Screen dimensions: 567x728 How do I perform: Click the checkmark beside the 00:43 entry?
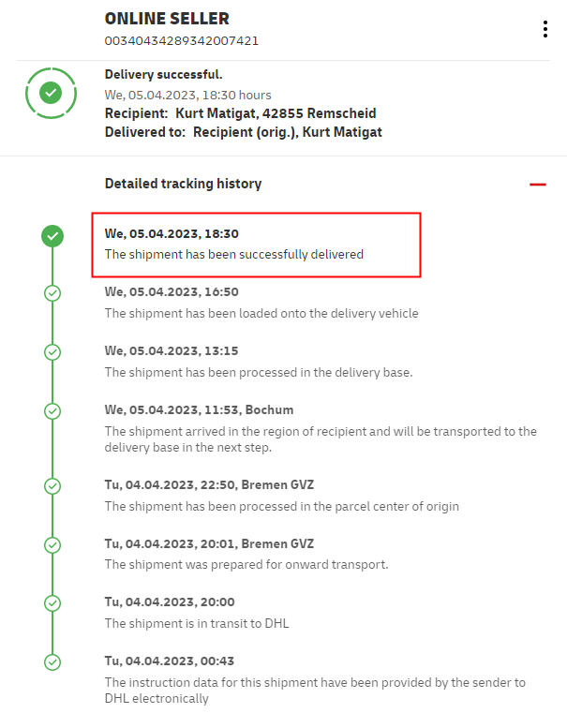[x=52, y=661]
